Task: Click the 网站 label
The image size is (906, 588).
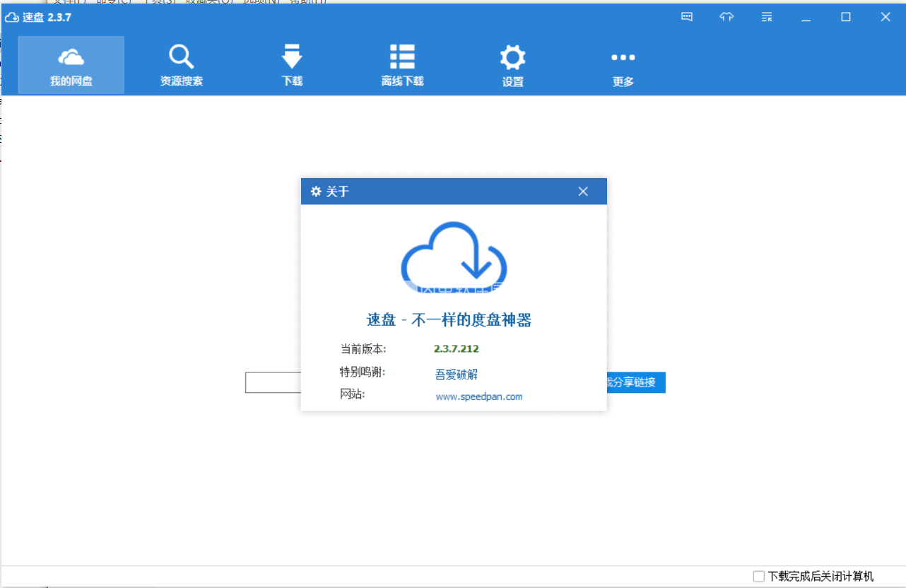Action: click(352, 394)
